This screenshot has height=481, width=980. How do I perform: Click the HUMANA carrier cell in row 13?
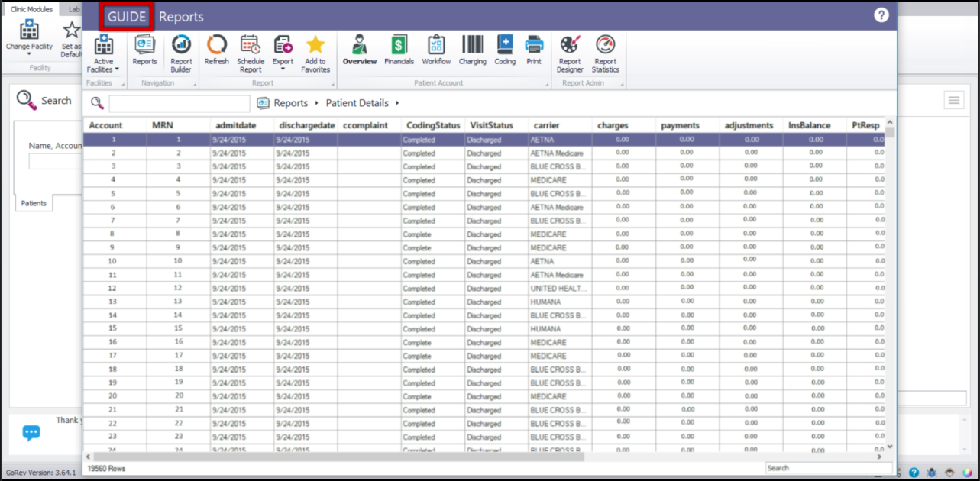(560, 302)
